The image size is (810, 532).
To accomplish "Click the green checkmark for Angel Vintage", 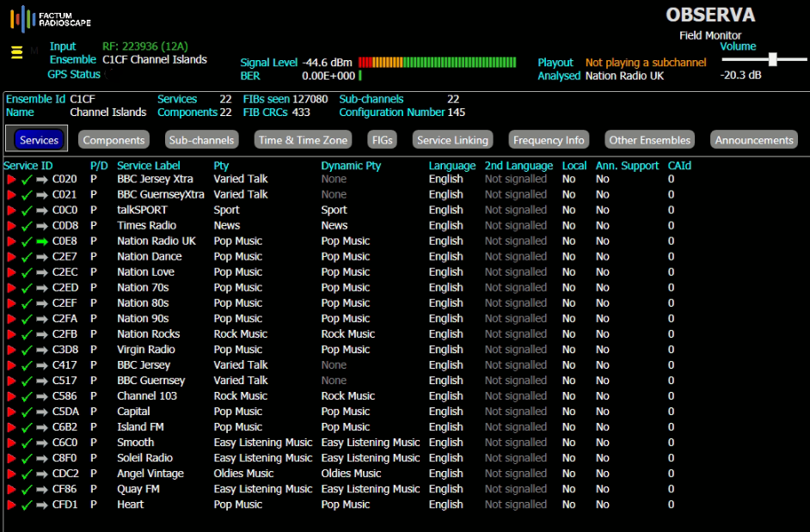I will pyautogui.click(x=27, y=474).
